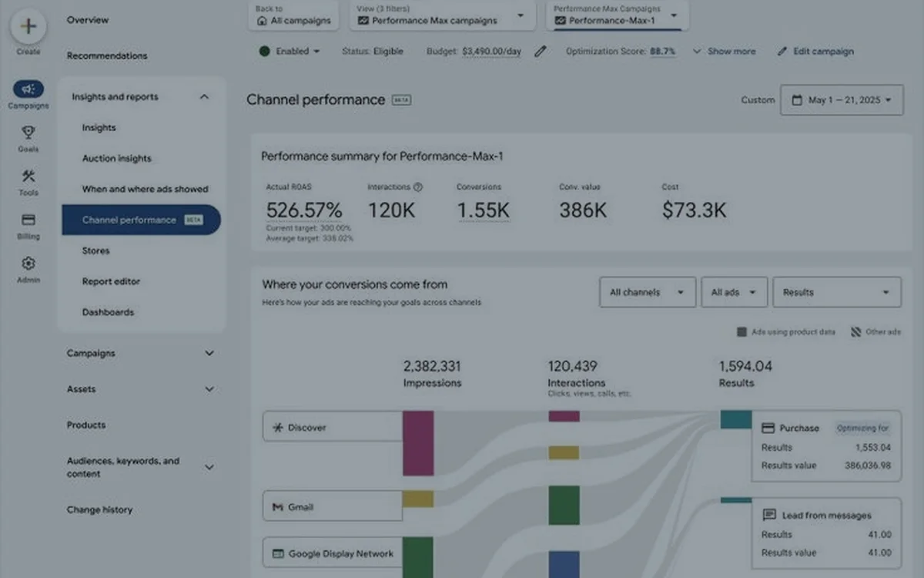Click the 526.57% Actual ROAS value
The height and width of the screenshot is (578, 924).
[x=304, y=210]
